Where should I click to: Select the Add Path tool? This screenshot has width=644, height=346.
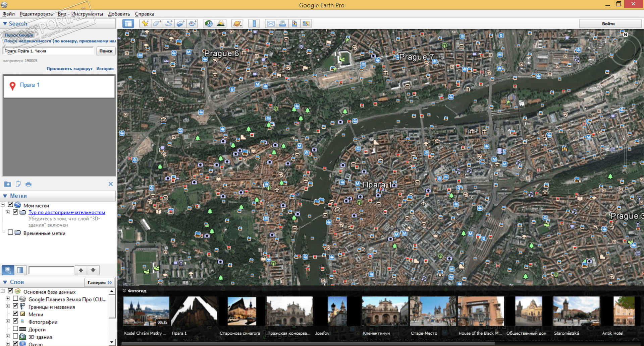tap(169, 23)
